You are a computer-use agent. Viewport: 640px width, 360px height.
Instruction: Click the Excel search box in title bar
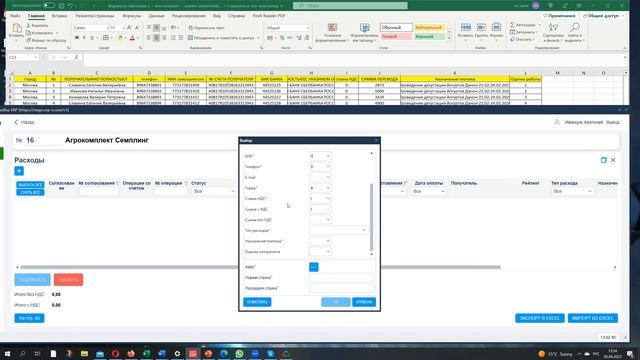pos(350,6)
